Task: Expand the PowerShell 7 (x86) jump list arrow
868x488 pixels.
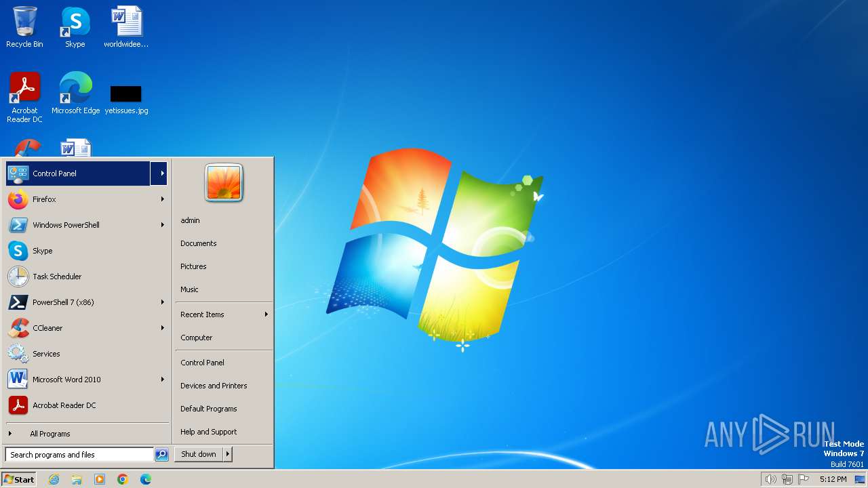Action: pos(162,302)
